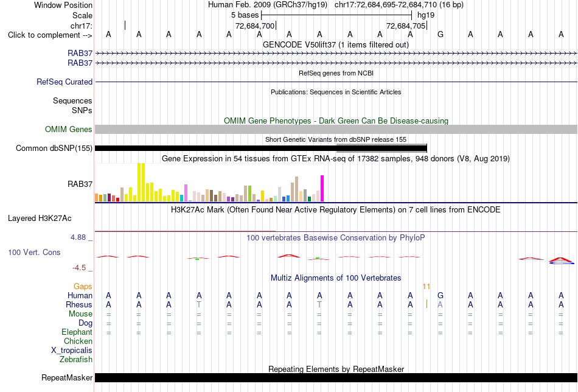The image size is (578, 392).
Task: Click the H3K27Ac Mark track title
Action: (x=335, y=210)
